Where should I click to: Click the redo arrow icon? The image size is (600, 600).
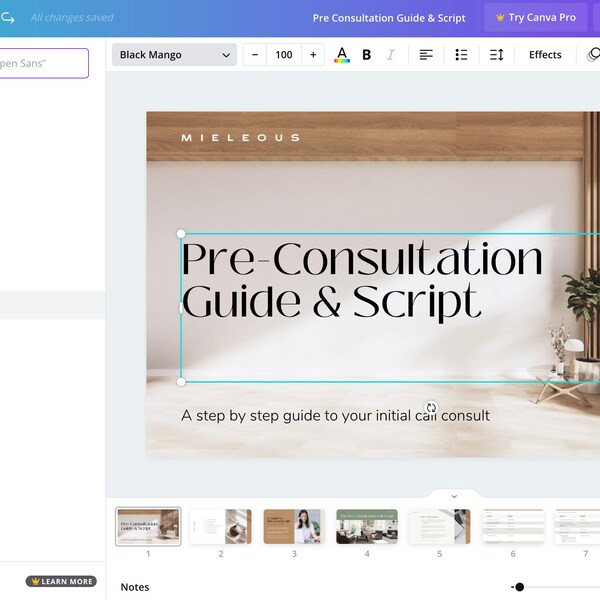pyautogui.click(x=8, y=18)
